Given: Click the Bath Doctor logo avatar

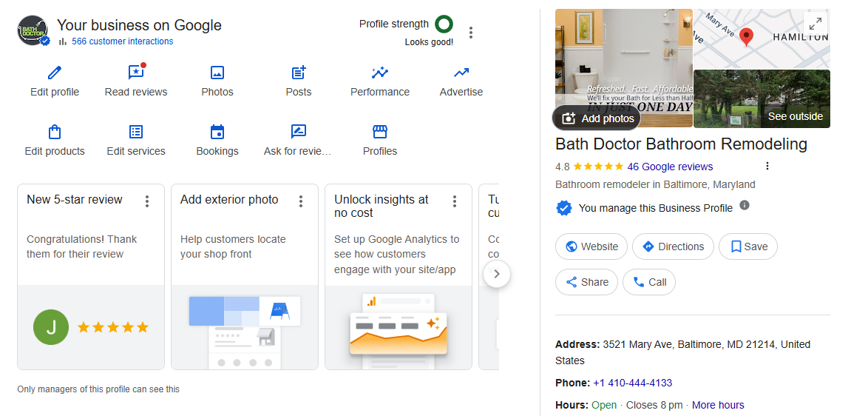Looking at the screenshot, I should [33, 30].
